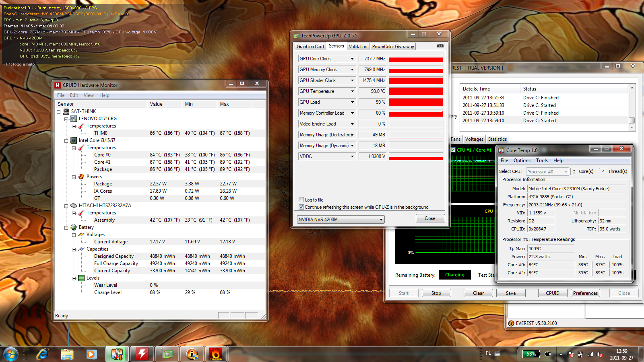Image resolution: width=644 pixels, height=362 pixels.
Task: Open Action Center flag tray icon
Action: click(x=570, y=354)
